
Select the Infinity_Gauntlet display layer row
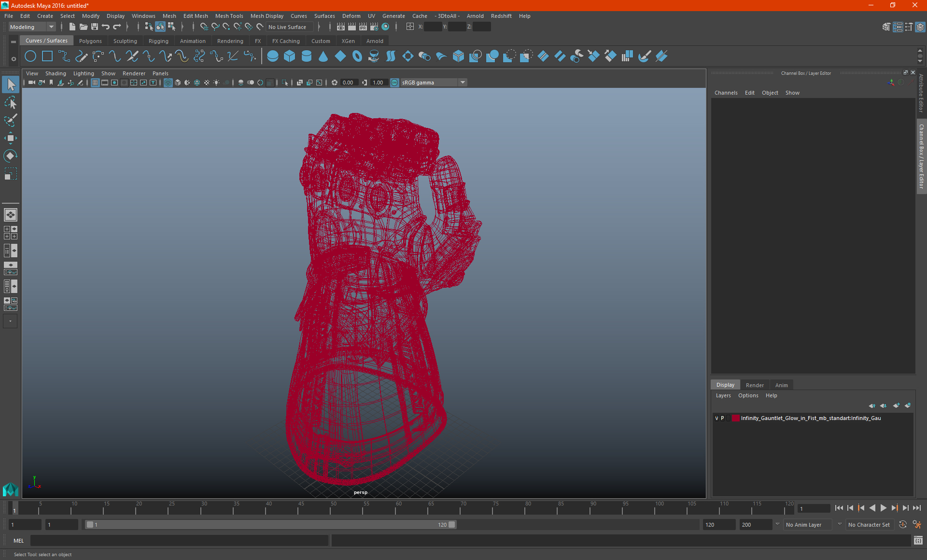[x=813, y=419]
